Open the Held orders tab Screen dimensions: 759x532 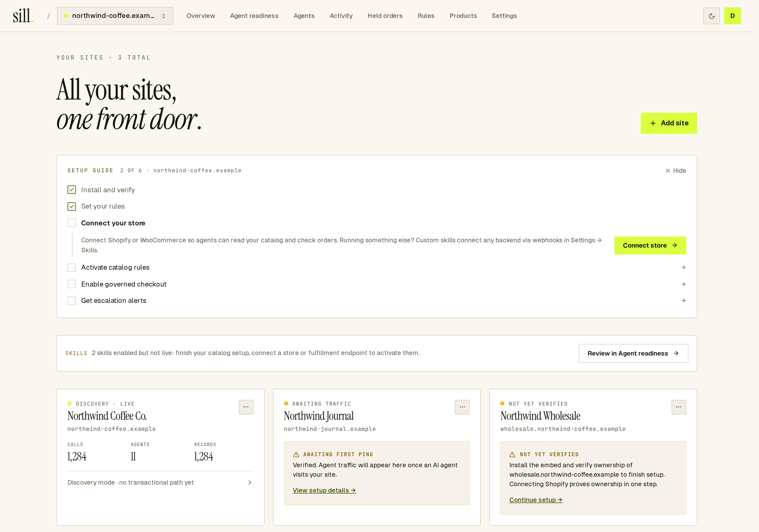coord(385,16)
